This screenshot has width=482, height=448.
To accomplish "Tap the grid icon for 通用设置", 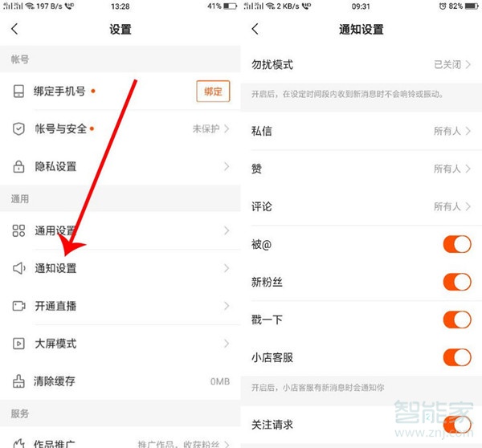I will pyautogui.click(x=18, y=231).
